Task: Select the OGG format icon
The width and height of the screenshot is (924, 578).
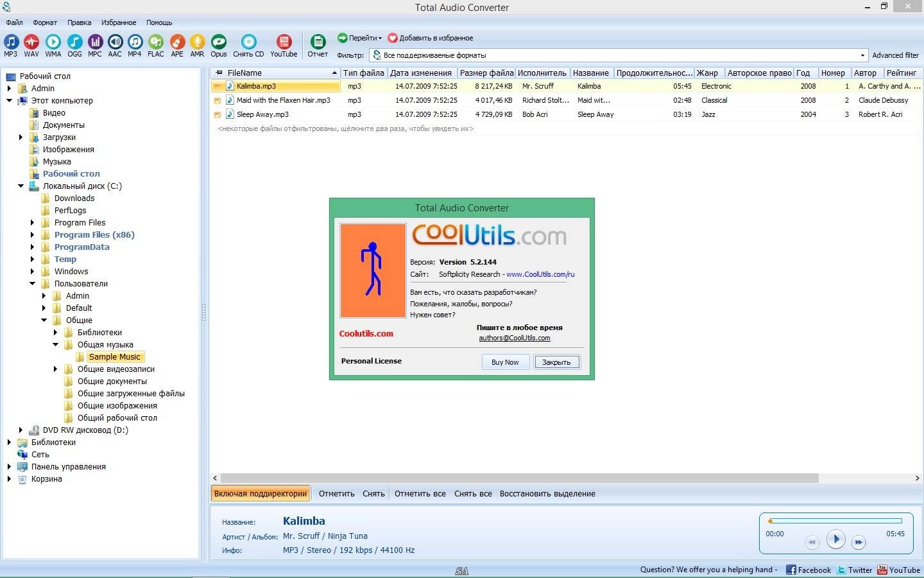Action: (x=74, y=46)
